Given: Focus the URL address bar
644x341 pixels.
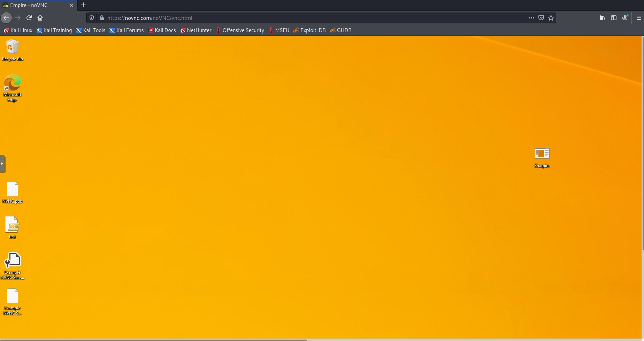Looking at the screenshot, I should pyautogui.click(x=314, y=18).
